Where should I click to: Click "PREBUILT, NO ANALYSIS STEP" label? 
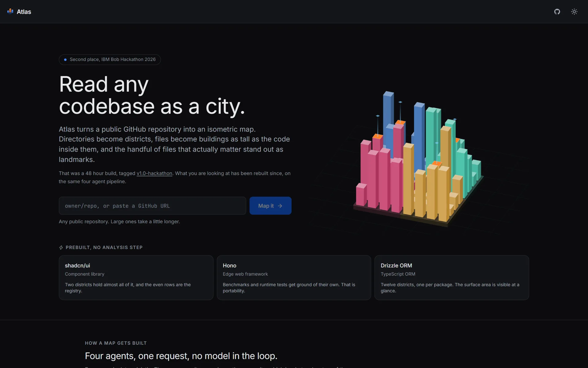tap(104, 247)
